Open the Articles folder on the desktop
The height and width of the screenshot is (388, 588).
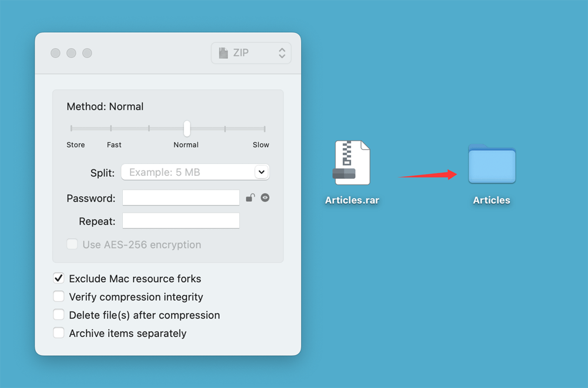[492, 165]
